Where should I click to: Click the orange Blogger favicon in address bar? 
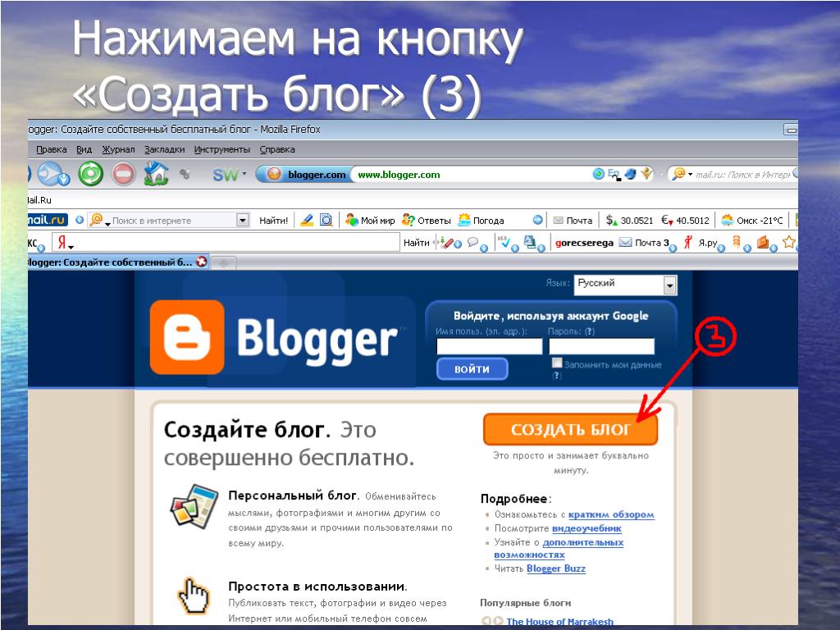pyautogui.click(x=274, y=174)
